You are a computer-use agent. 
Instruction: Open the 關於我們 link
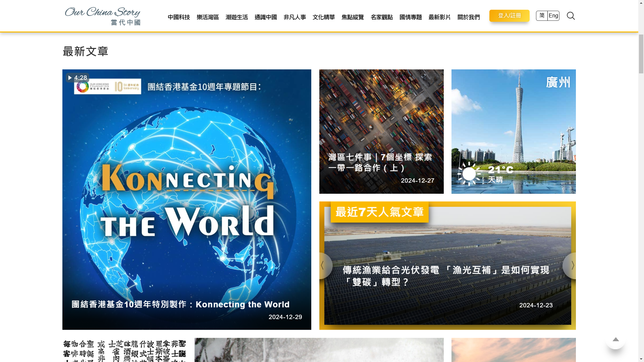point(469,17)
